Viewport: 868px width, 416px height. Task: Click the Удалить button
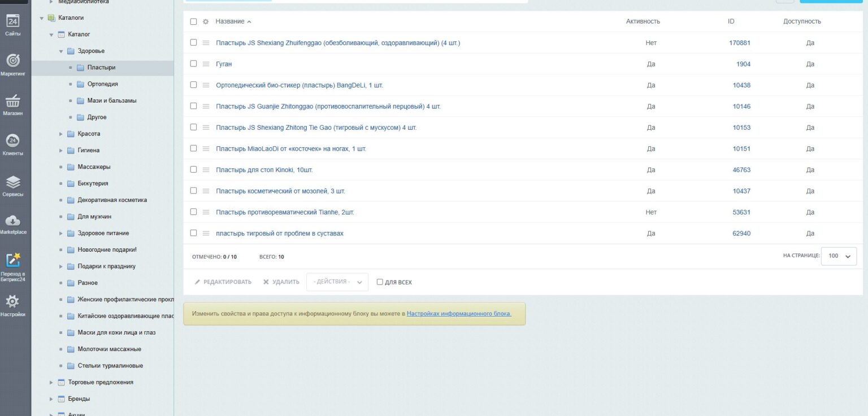281,282
